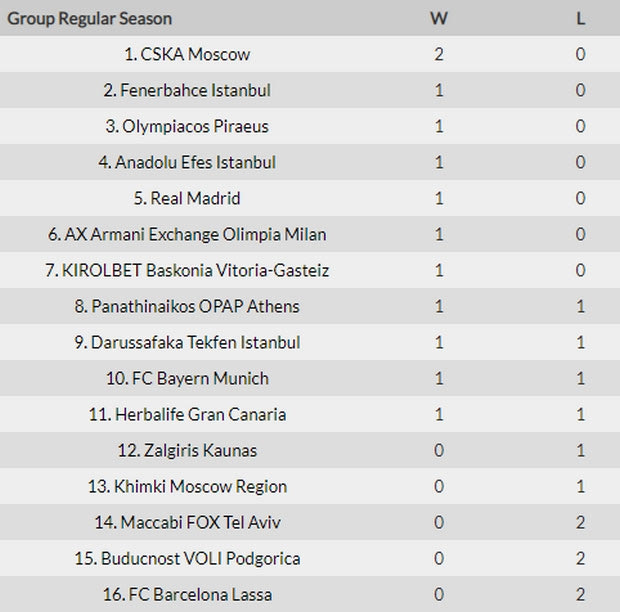Sort standings by the W column header
Image resolution: width=620 pixels, height=612 pixels.
pyautogui.click(x=439, y=19)
